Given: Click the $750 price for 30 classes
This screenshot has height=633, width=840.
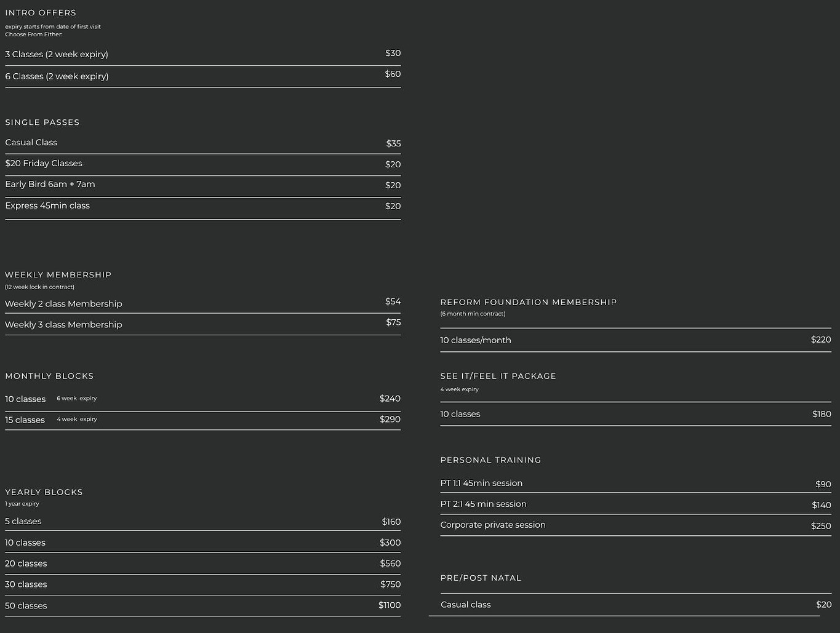Looking at the screenshot, I should click(390, 584).
